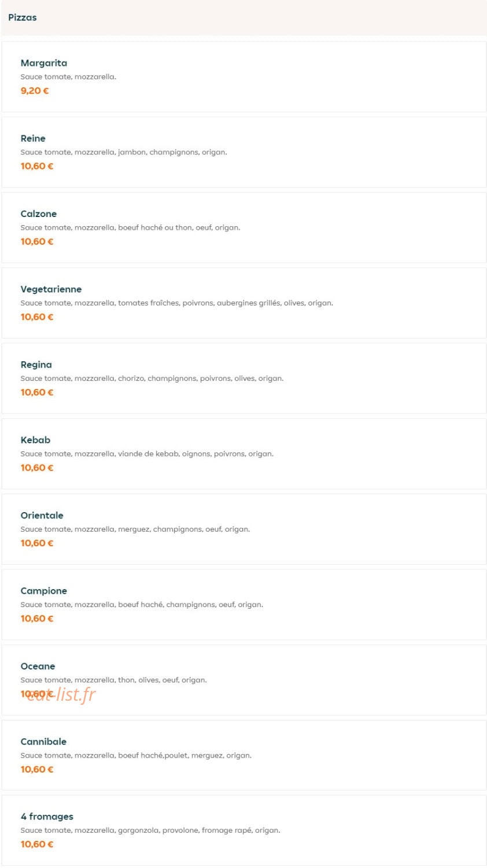487x868 pixels.
Task: Click the Reine ingredients description
Action: tap(124, 152)
